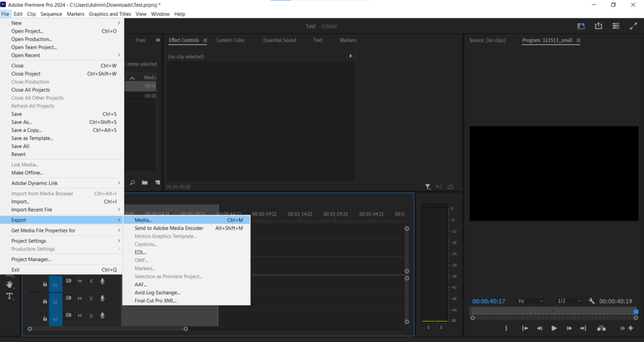Select the Type tool in toolbar

(x=10, y=296)
